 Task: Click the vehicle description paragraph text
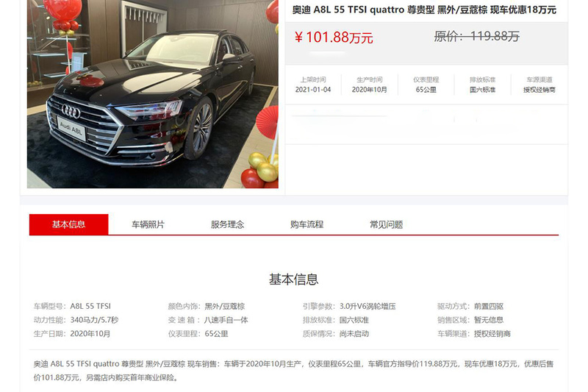pyautogui.click(x=293, y=371)
